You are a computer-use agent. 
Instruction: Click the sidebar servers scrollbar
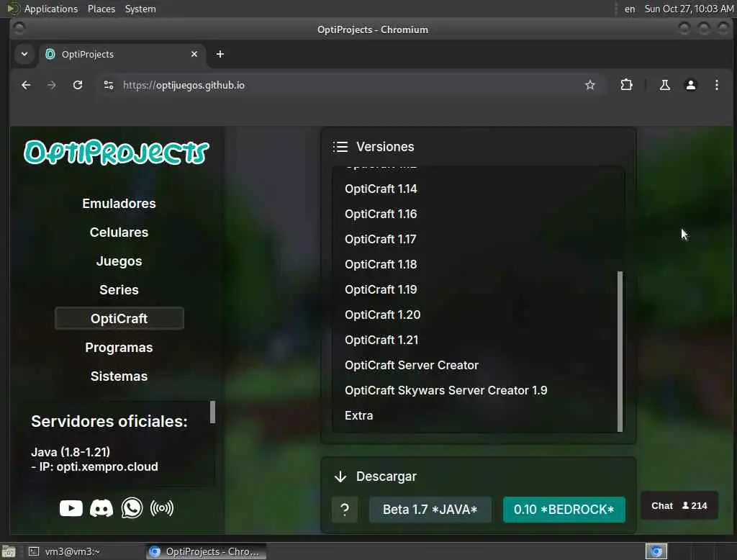[212, 412]
